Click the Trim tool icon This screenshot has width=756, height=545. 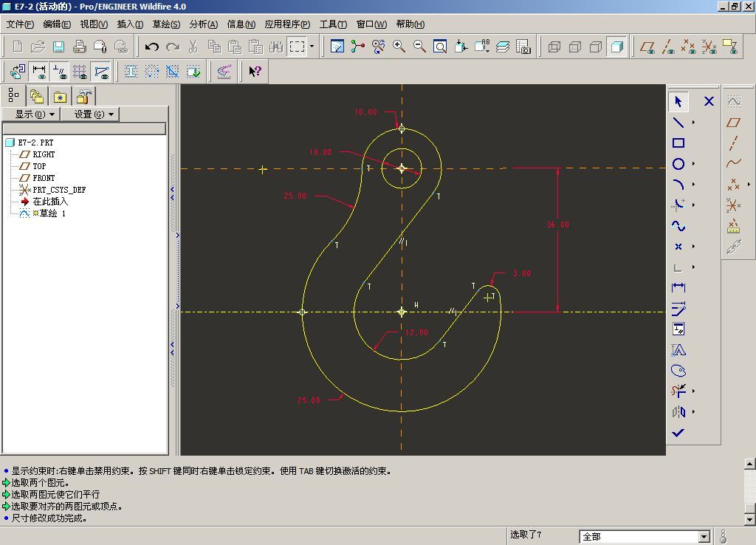pos(678,391)
